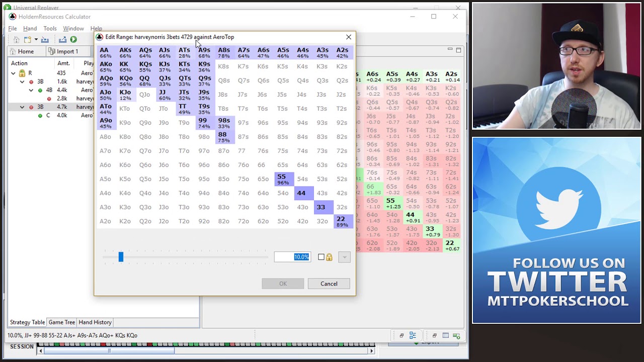Click the table view icon in status bar
This screenshot has width=644, height=362.
tap(446, 335)
